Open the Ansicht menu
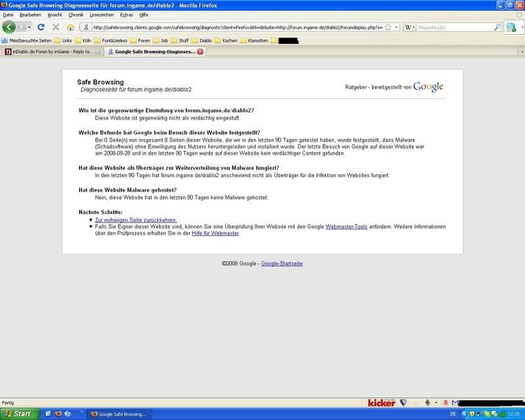The width and height of the screenshot is (525, 420). point(55,14)
